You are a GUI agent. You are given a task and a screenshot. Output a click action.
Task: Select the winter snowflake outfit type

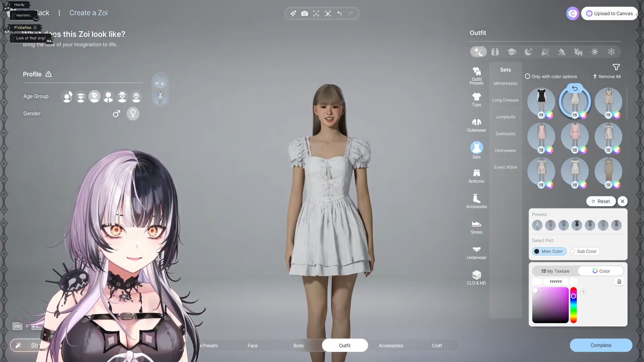611,52
